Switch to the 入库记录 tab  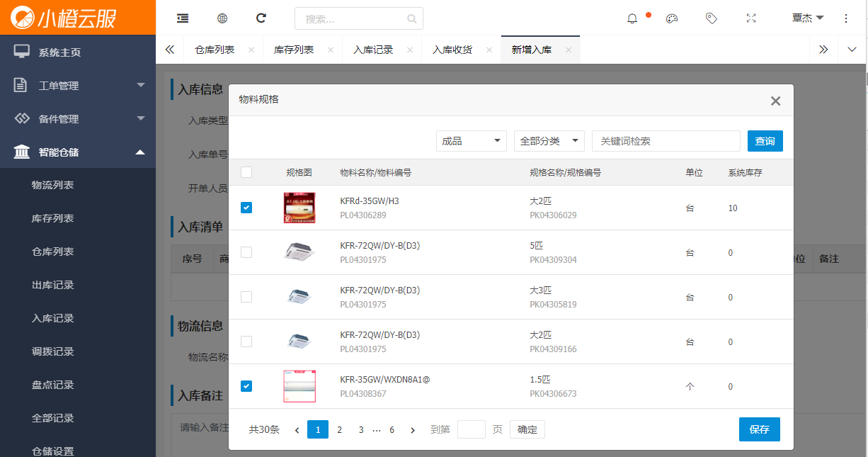pyautogui.click(x=373, y=50)
